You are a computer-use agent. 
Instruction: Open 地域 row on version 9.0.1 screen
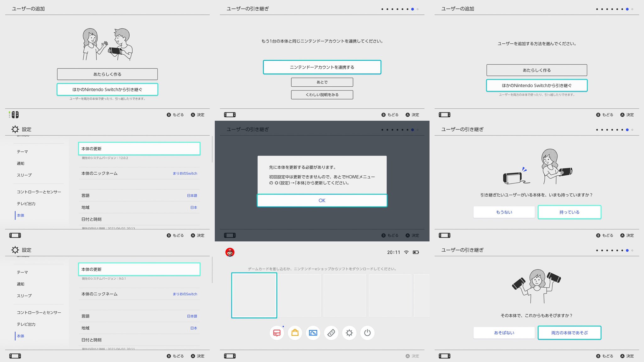tap(139, 328)
